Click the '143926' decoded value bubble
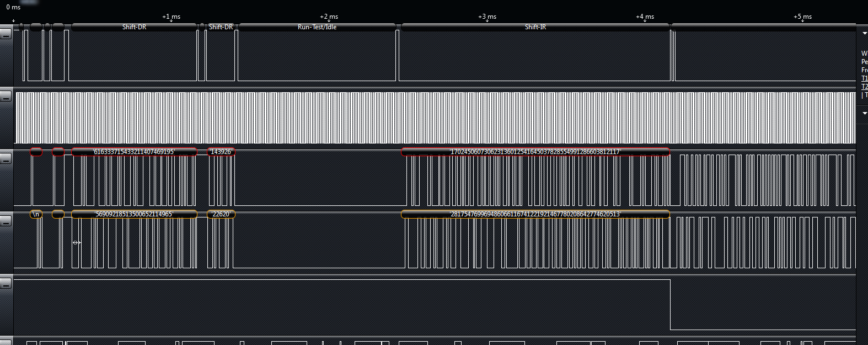 coord(221,152)
